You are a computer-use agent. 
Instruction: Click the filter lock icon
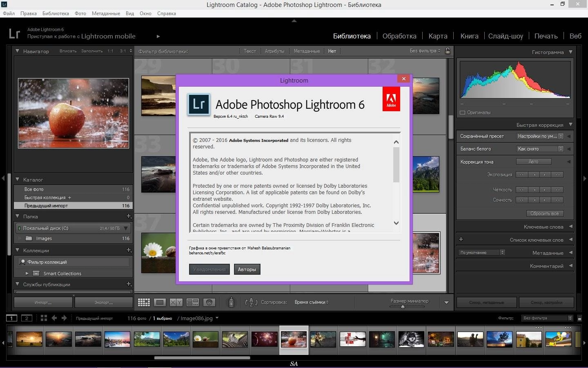448,51
